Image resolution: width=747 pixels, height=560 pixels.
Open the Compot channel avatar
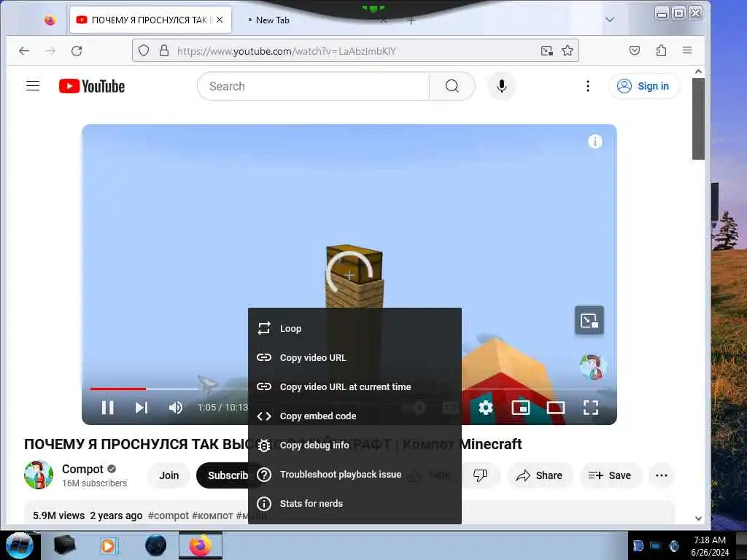(39, 475)
